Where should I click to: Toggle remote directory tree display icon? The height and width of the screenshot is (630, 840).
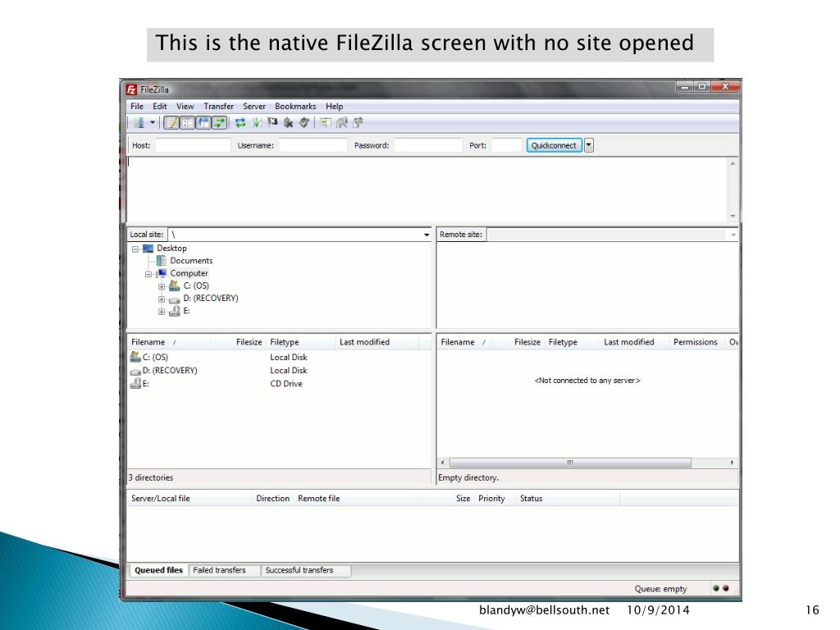click(203, 123)
